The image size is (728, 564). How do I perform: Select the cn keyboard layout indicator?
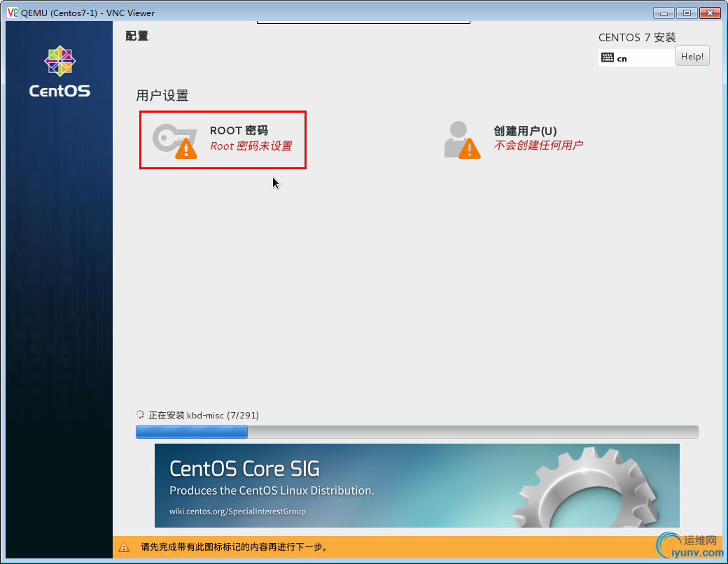tap(636, 57)
